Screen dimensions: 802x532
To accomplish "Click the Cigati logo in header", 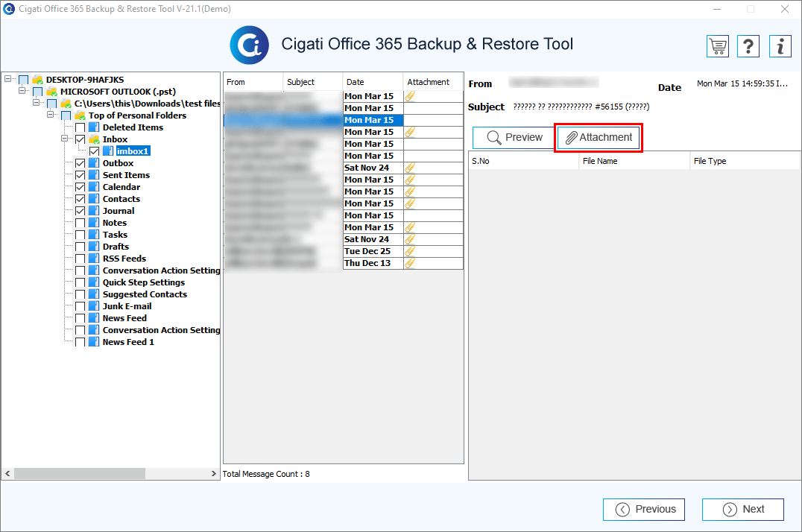I will 249,45.
